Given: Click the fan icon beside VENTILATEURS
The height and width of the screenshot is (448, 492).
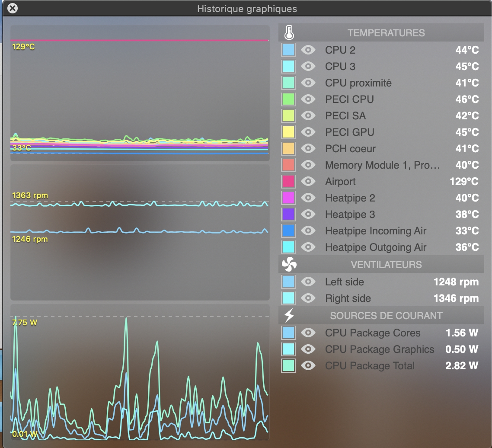Looking at the screenshot, I should [289, 264].
